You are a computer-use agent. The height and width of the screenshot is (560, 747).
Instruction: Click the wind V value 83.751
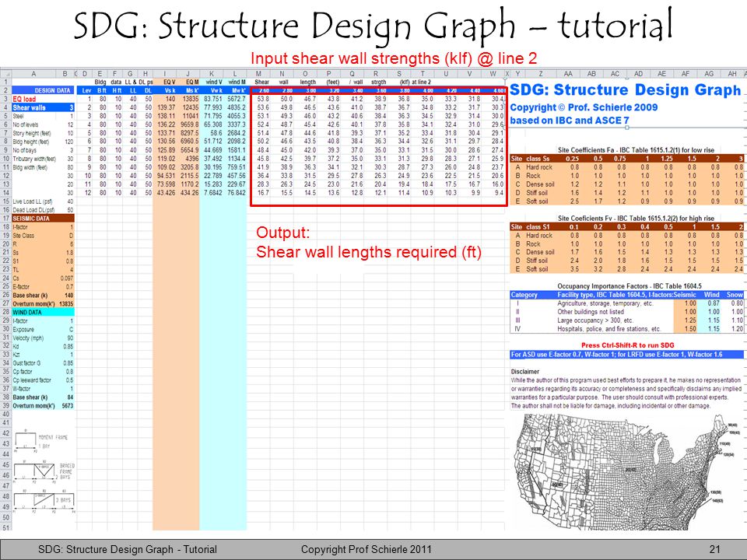click(x=212, y=99)
